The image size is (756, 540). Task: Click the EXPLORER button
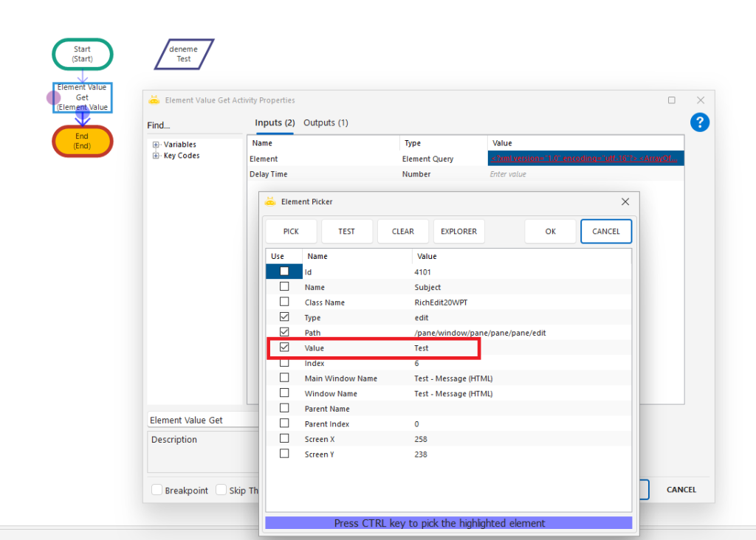pyautogui.click(x=458, y=231)
